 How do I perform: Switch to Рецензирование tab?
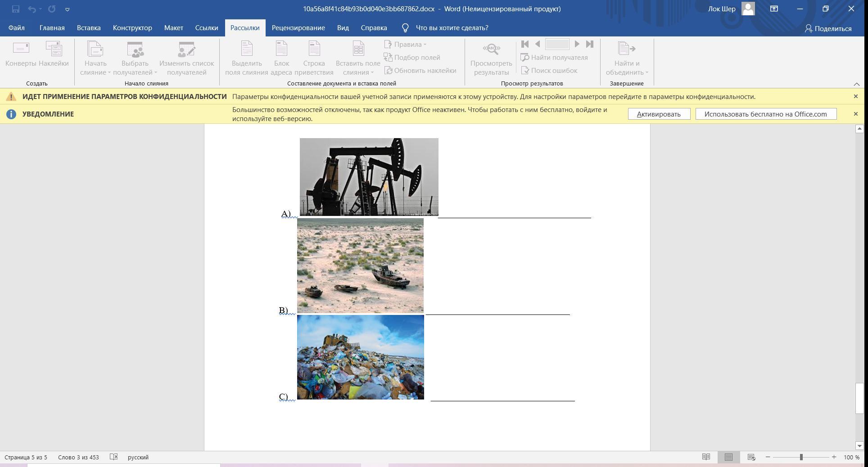(298, 28)
